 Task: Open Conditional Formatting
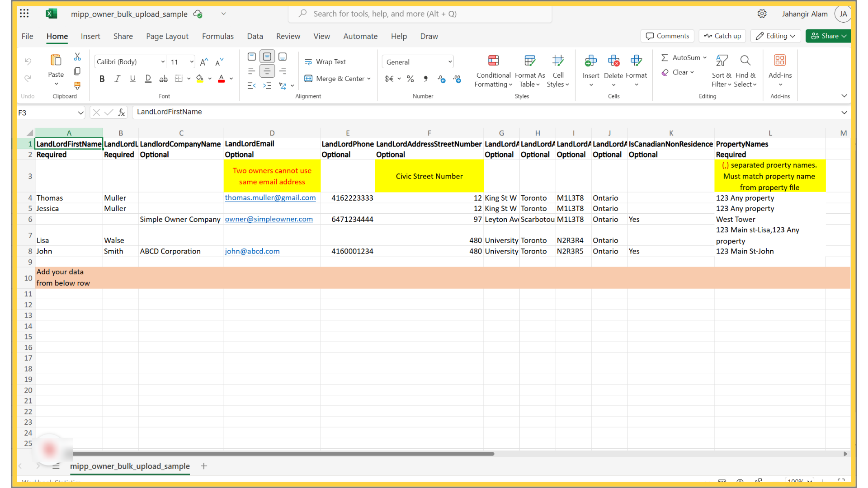point(493,71)
